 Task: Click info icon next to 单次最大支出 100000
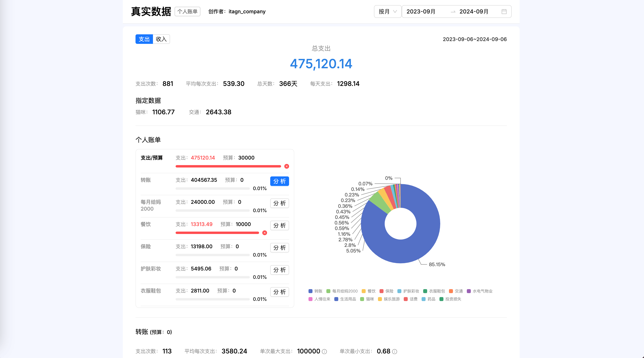(x=325, y=351)
